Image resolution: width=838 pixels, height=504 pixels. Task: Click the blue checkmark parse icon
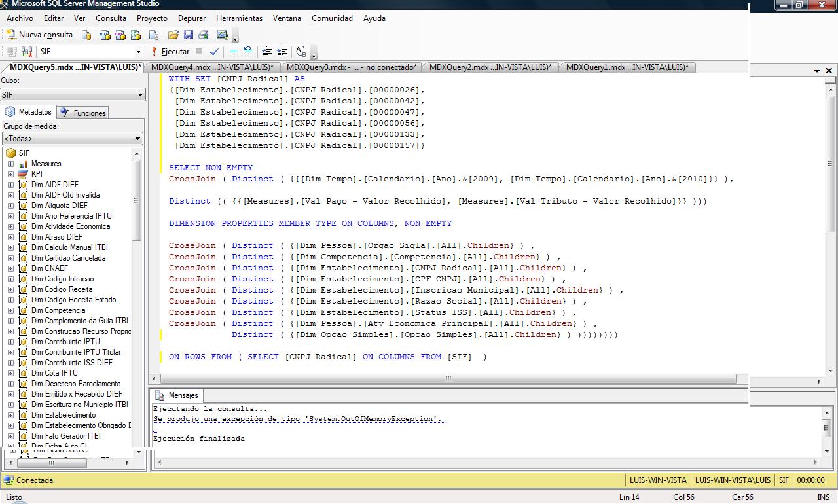[214, 52]
